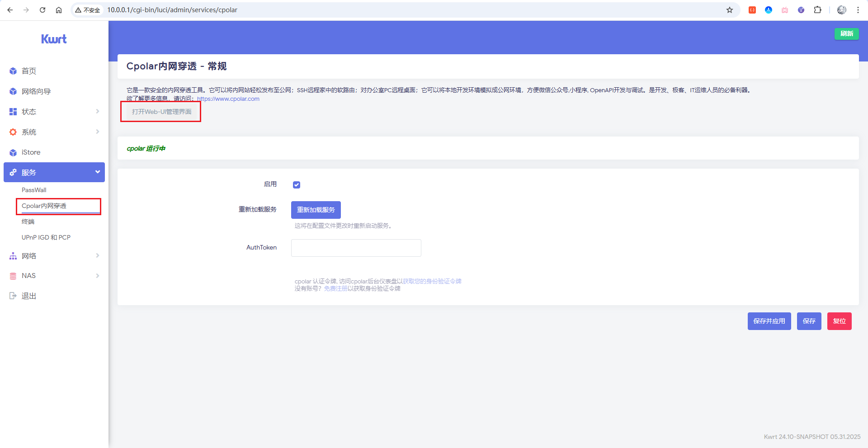Open iStore via its sidebar icon
The height and width of the screenshot is (448, 868).
click(13, 152)
